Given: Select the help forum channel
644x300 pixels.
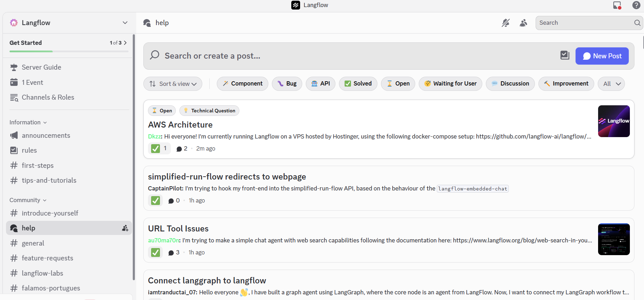Looking at the screenshot, I should pos(69,228).
